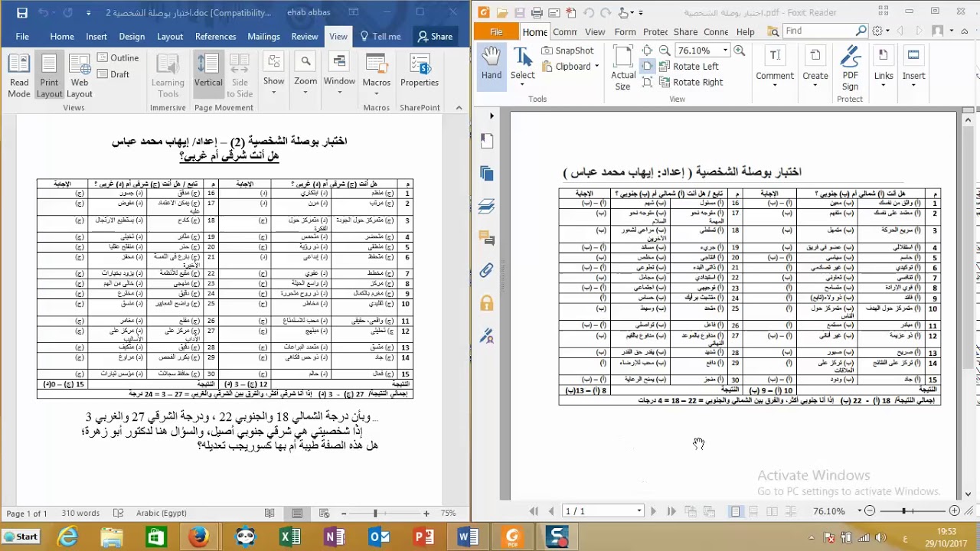Click Arabic (Egypt) language in Word's status bar
980x551 pixels.
tap(161, 514)
